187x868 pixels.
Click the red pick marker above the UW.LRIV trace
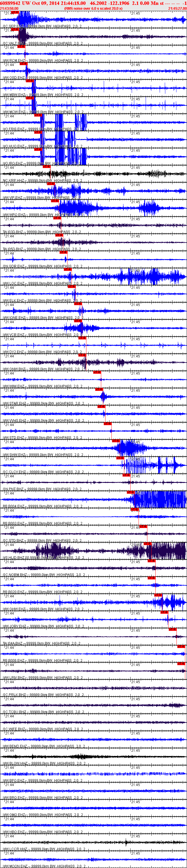[181, 663]
